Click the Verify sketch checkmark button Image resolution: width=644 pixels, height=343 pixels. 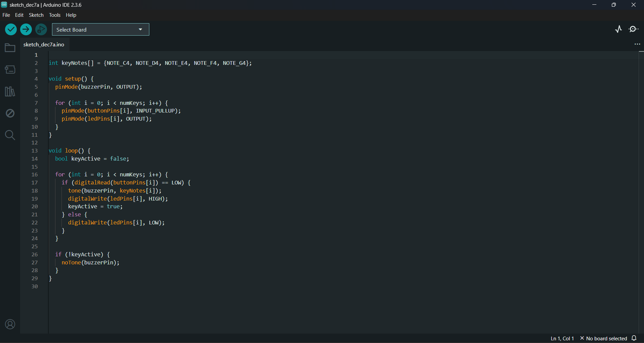point(11,30)
